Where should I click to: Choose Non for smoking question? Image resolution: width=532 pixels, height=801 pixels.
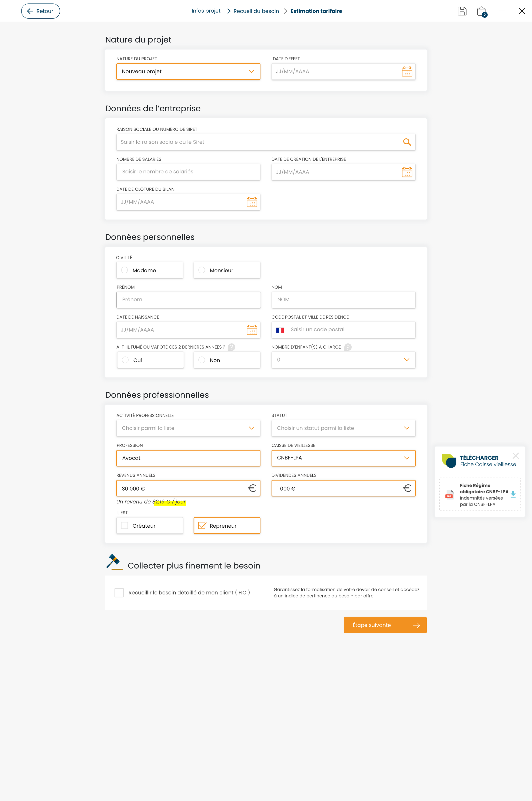click(202, 360)
